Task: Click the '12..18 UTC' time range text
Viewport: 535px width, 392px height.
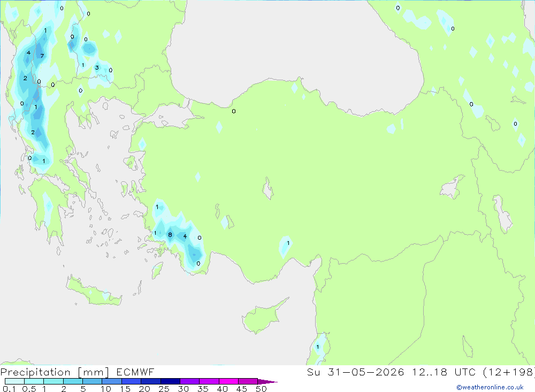Action: point(444,372)
